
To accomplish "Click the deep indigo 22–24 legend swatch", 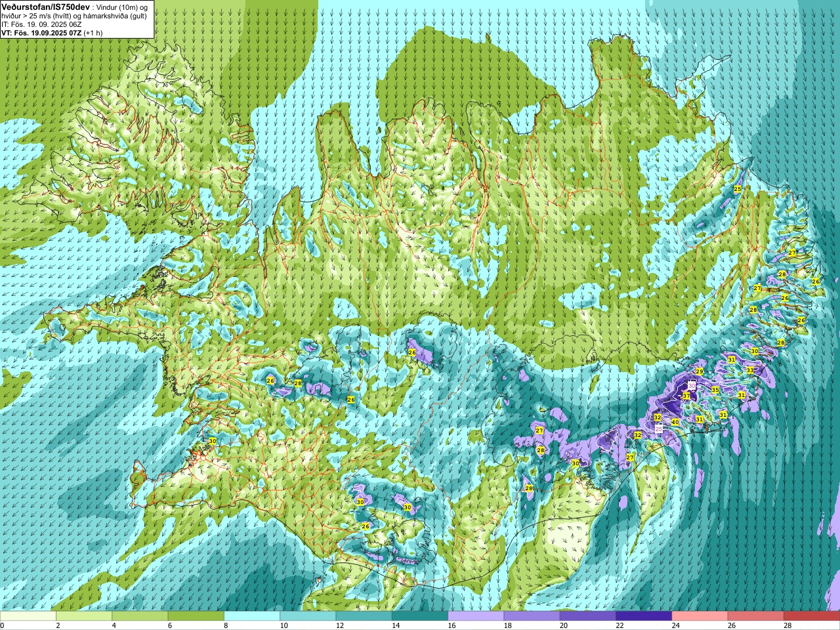I will pos(644,616).
